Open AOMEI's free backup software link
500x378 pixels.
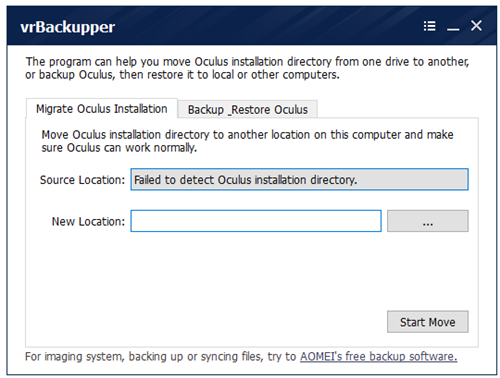click(378, 357)
